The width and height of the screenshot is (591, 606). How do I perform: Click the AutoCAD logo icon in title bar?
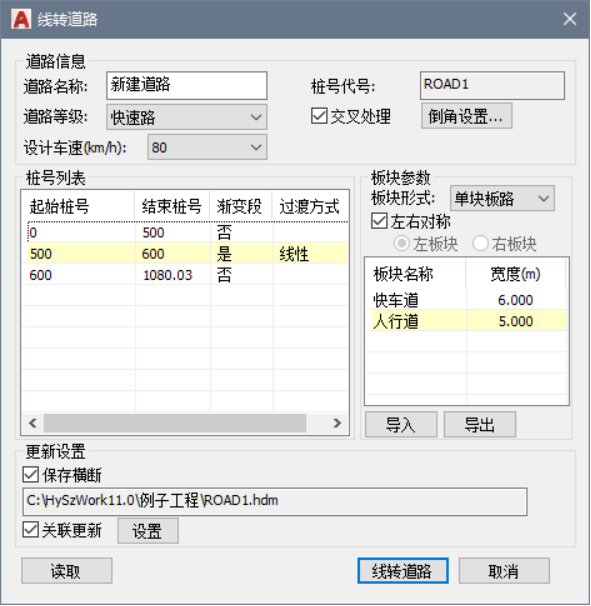point(21,19)
